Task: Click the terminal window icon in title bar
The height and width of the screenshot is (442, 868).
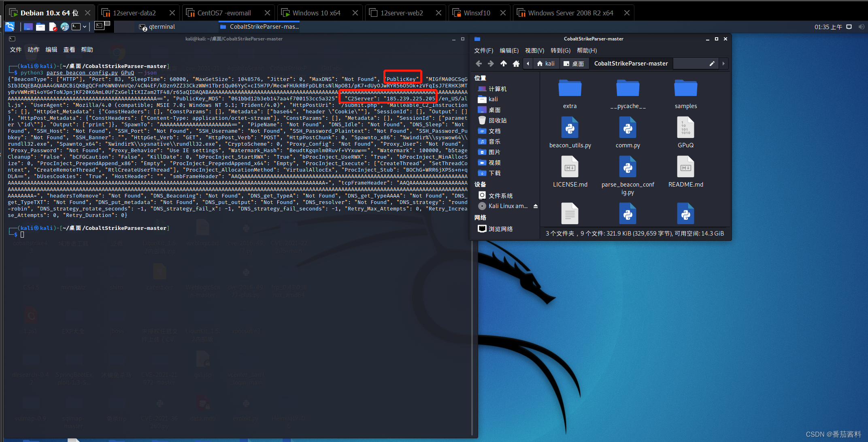Action: click(12, 39)
